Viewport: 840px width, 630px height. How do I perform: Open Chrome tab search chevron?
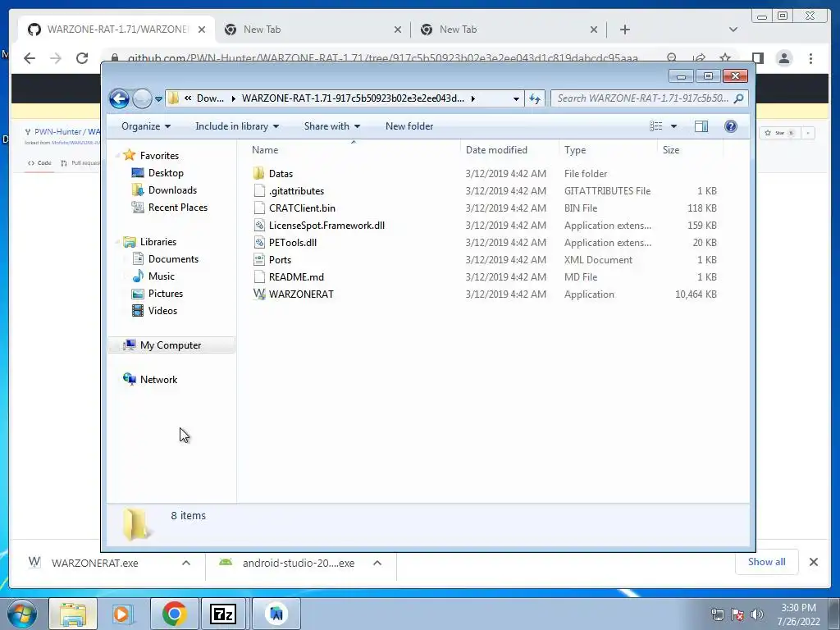click(733, 30)
